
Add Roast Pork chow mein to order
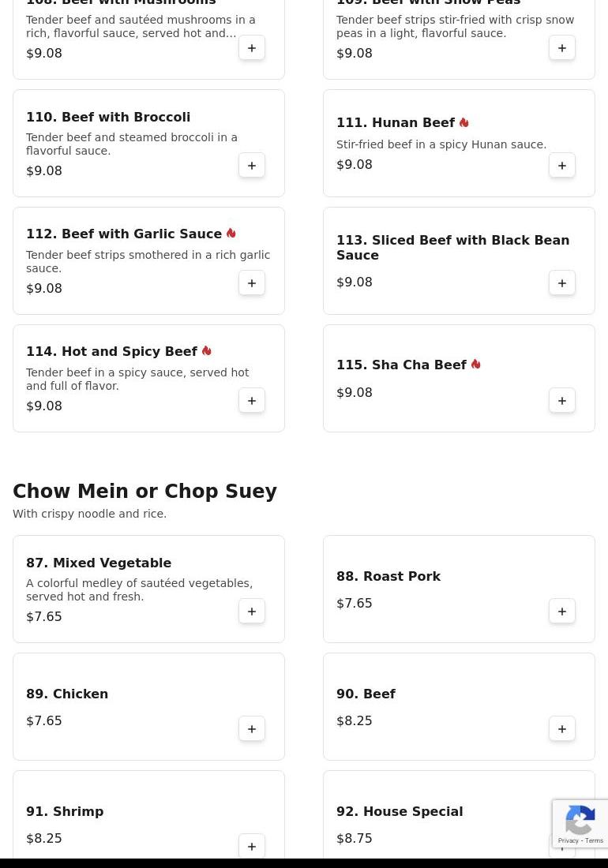click(562, 611)
